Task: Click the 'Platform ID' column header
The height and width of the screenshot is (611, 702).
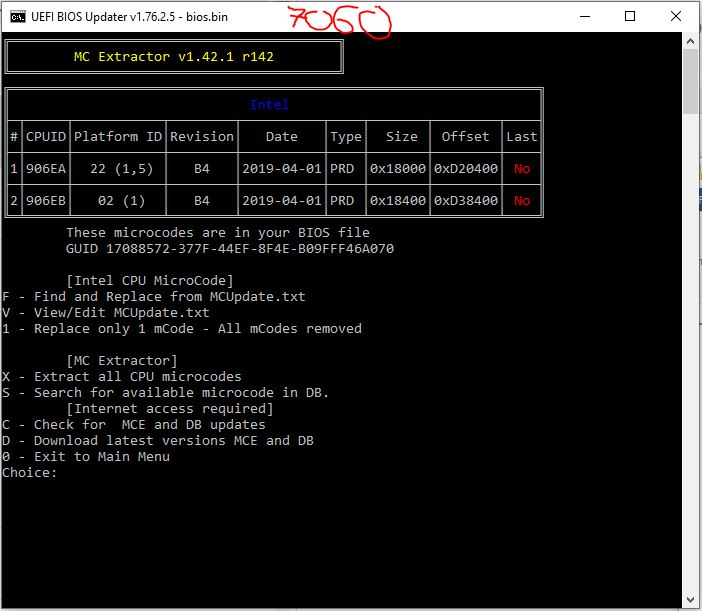Action: point(118,137)
